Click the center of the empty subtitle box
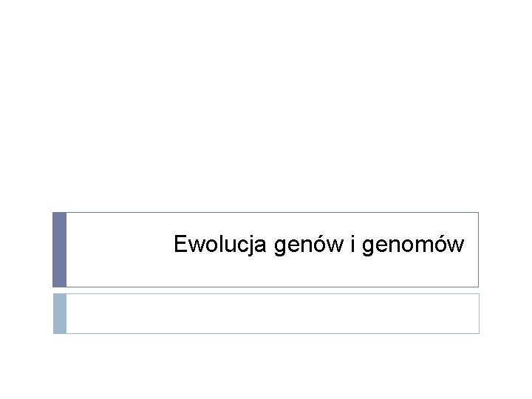This screenshot has width=532, height=399. 272,313
